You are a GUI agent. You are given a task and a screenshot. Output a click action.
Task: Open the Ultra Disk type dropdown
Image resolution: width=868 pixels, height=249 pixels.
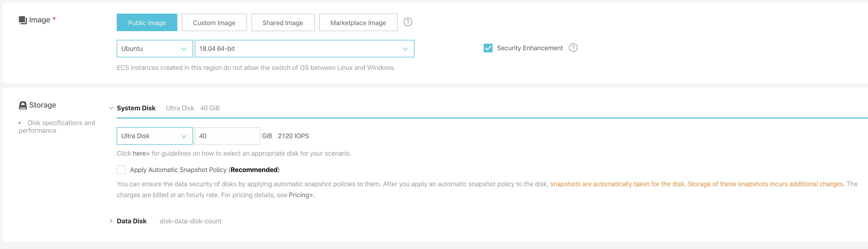154,136
